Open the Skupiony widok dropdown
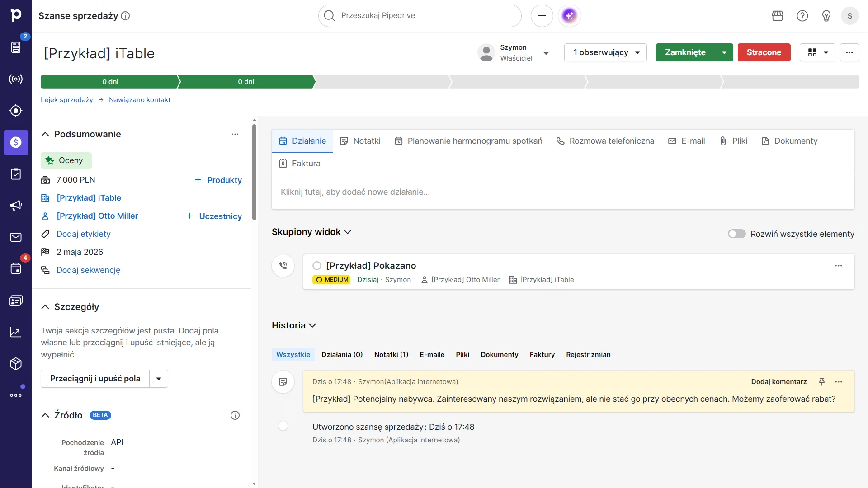This screenshot has width=868, height=488. pyautogui.click(x=311, y=232)
